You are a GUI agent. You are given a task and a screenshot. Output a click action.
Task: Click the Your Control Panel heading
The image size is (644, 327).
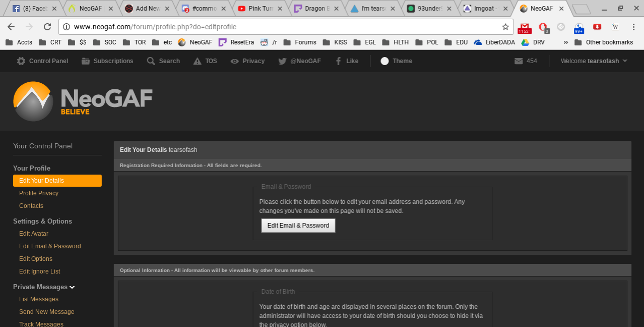point(43,146)
